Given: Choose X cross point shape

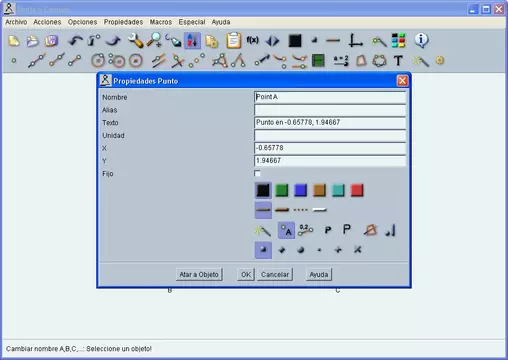Looking at the screenshot, I should click(357, 249).
